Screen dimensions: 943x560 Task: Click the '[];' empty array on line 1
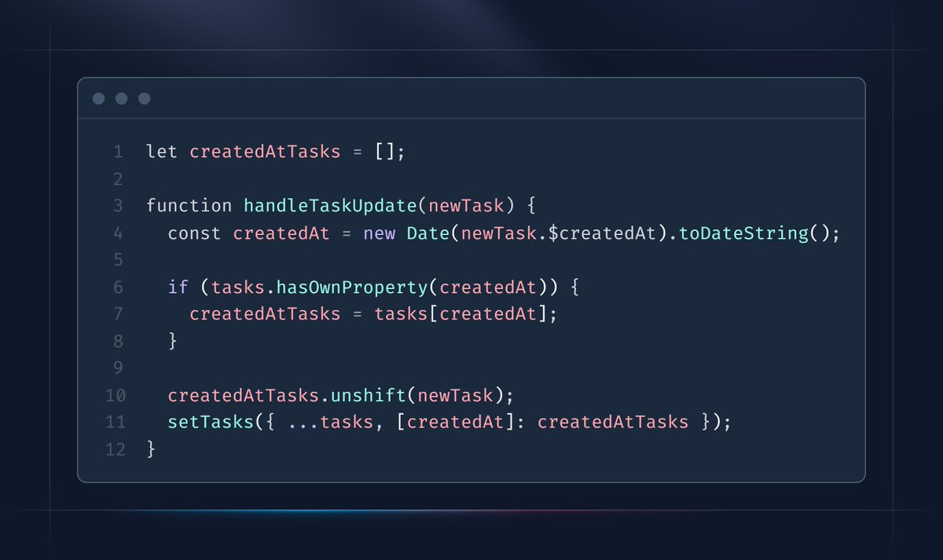pos(390,152)
